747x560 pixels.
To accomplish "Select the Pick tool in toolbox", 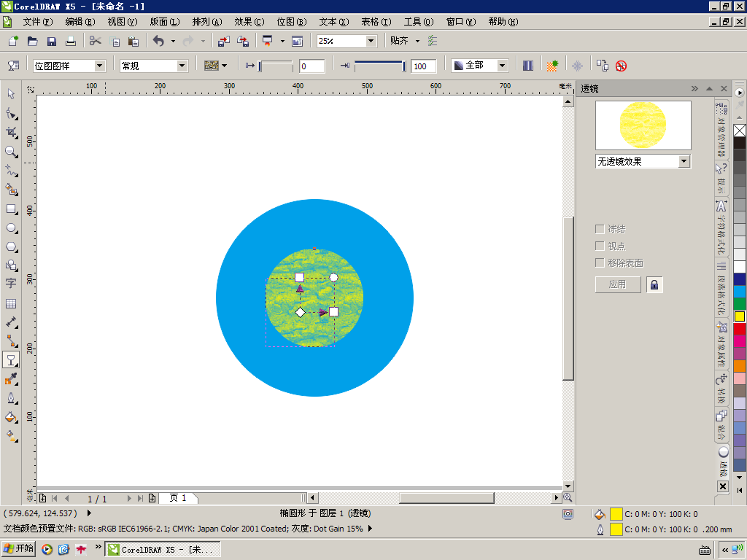I will [11, 94].
